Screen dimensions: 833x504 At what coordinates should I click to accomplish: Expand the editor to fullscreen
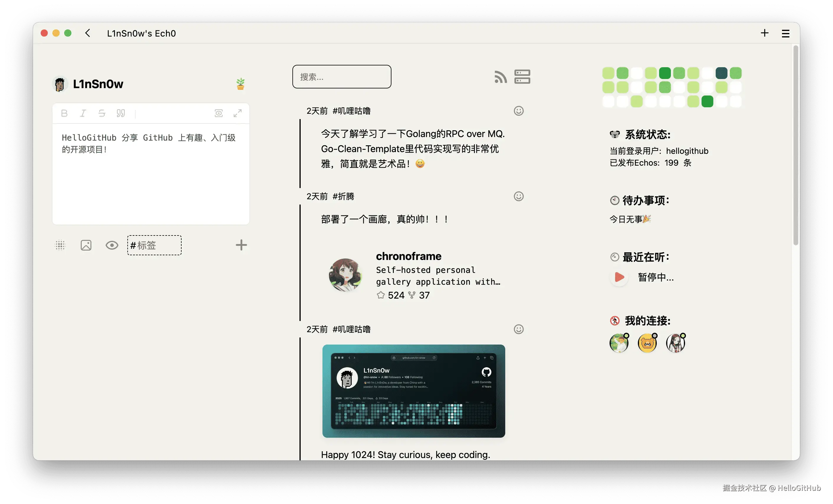tap(238, 113)
